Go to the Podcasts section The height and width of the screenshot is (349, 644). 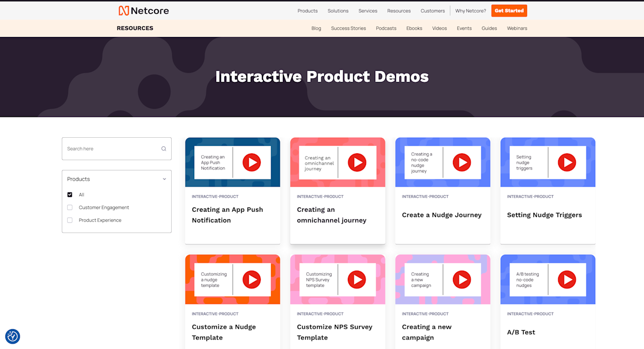(386, 28)
